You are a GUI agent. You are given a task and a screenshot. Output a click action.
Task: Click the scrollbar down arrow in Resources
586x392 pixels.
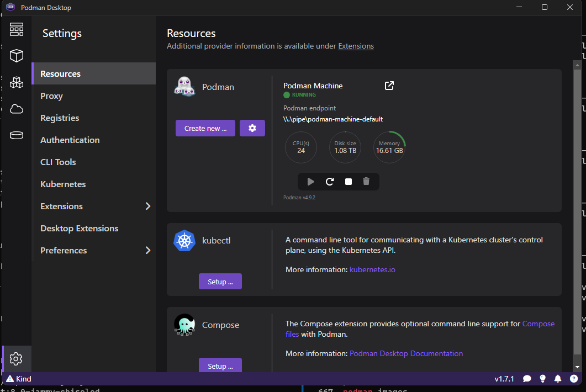pos(577,367)
